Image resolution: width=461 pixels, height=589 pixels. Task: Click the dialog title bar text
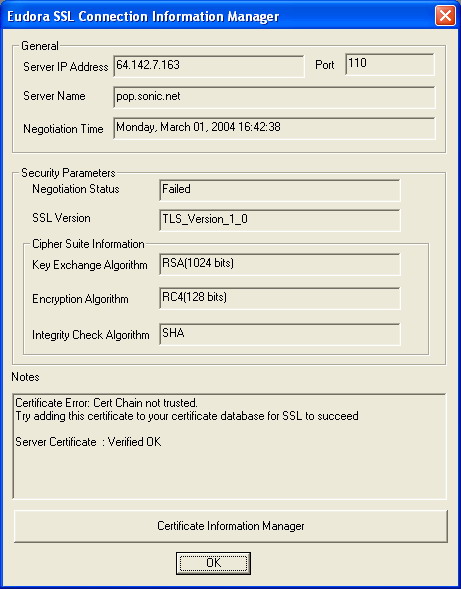point(143,17)
